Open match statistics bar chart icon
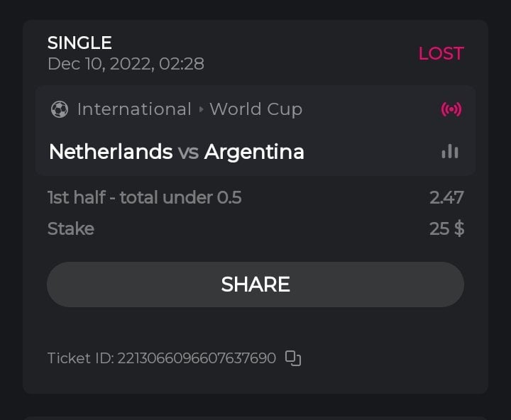The height and width of the screenshot is (420, 511). 450,151
